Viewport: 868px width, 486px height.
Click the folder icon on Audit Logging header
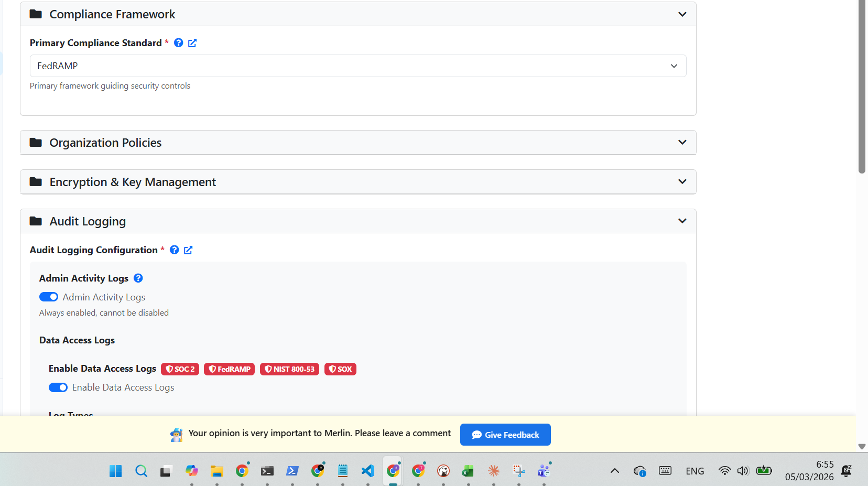(36, 221)
